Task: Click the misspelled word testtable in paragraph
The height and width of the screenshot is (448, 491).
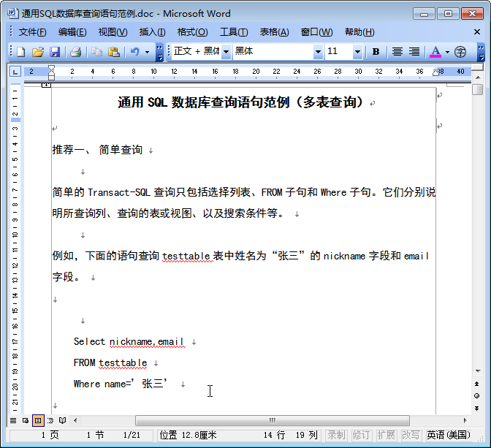Action: coord(186,257)
